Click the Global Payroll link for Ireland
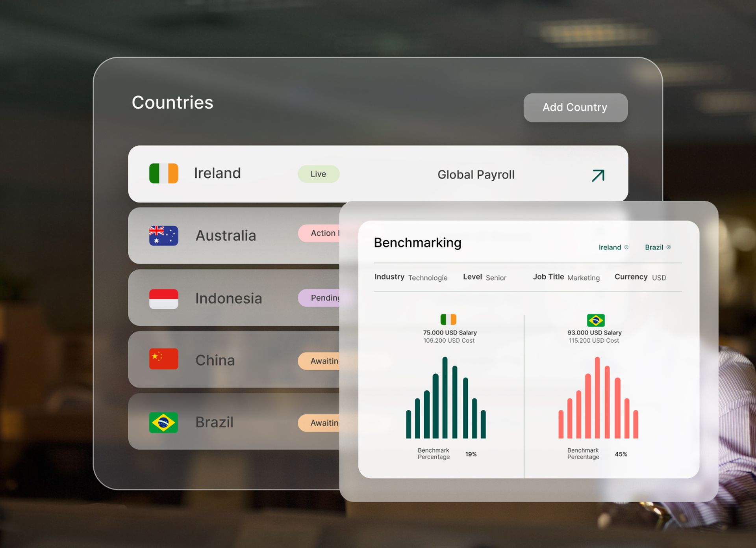The height and width of the screenshot is (548, 756). point(476,175)
